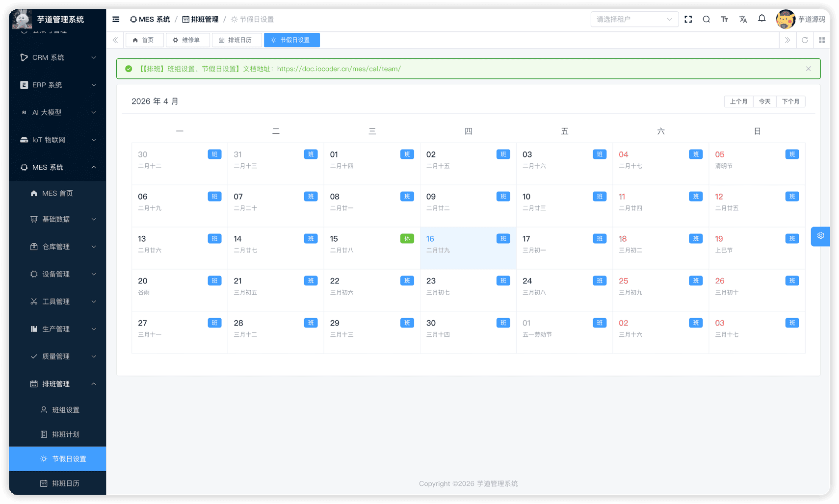Open 排班计划 in the sidebar

(65, 434)
